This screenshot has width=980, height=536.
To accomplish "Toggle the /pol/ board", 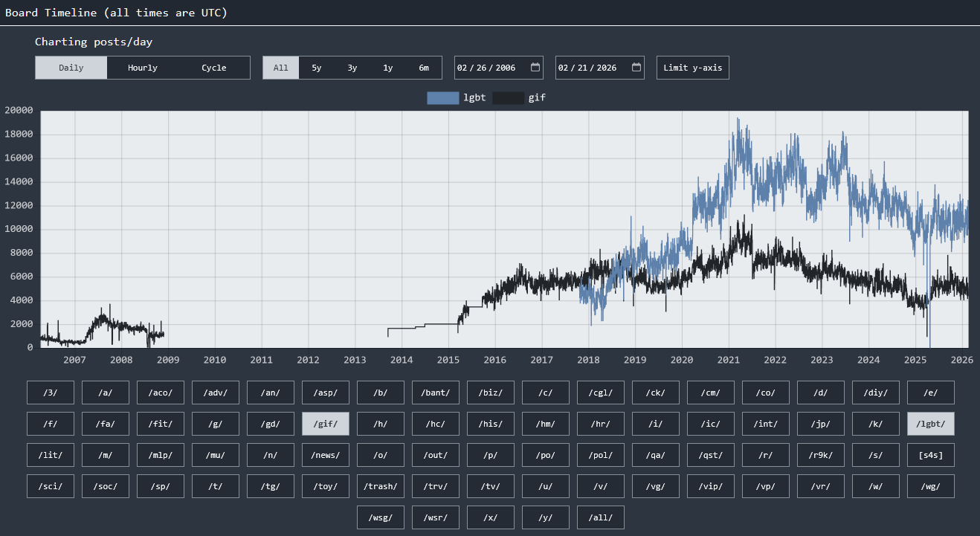I will coord(601,455).
